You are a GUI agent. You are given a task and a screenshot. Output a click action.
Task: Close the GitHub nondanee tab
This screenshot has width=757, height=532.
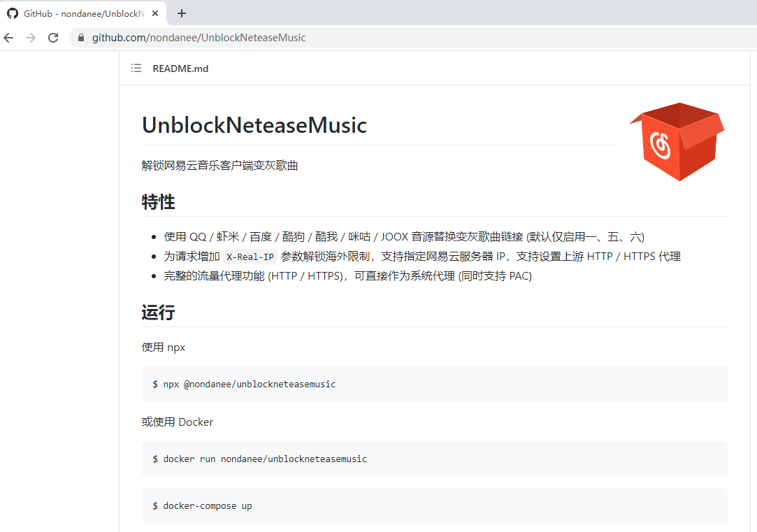pos(155,13)
